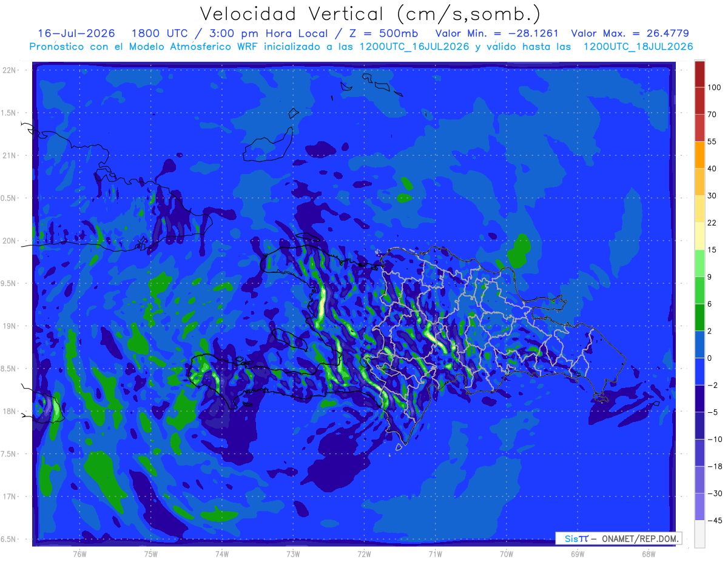Select valid-until time "1200UTC_18JUL2026"

[x=638, y=47]
